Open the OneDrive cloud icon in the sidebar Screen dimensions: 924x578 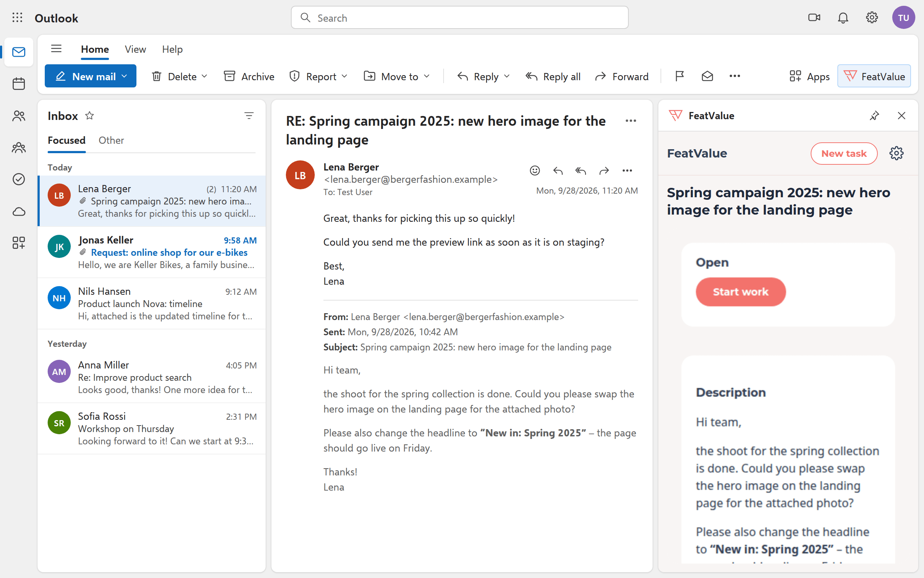coord(18,211)
